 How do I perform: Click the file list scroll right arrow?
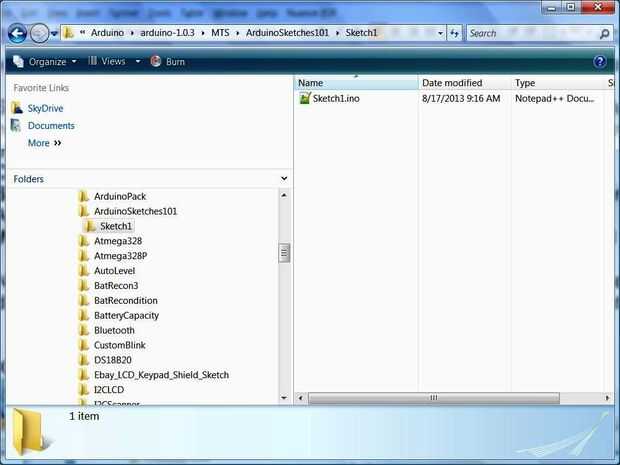[x=607, y=398]
